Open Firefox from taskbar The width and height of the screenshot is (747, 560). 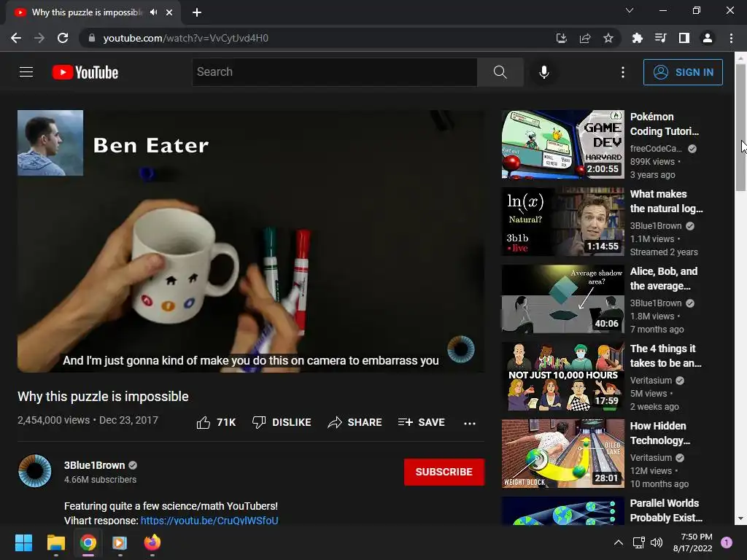point(152,542)
